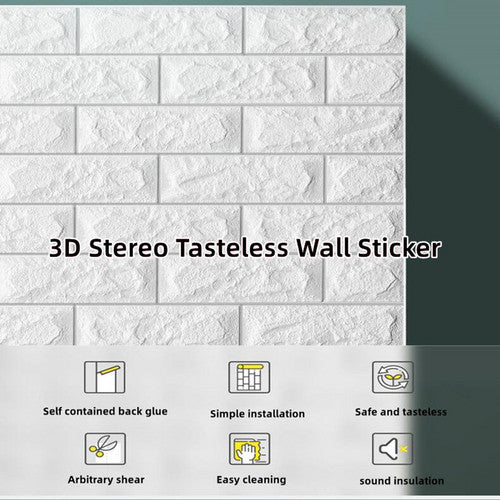The image size is (500, 500).
Task: Click the self contained back glue icon
Action: click(105, 377)
